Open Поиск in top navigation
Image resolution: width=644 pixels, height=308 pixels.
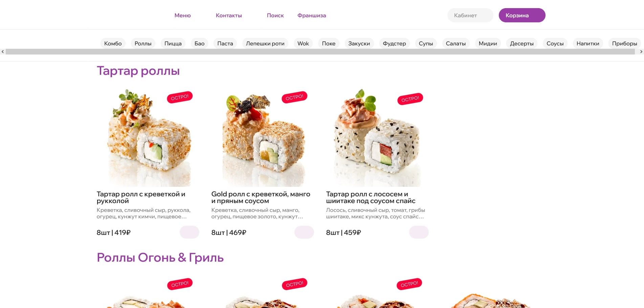pos(275,15)
